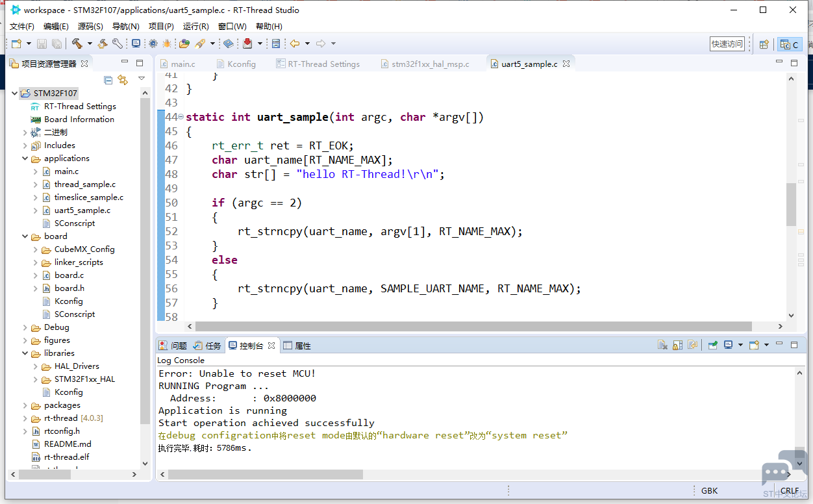Toggle scroll lock in the console panel
This screenshot has width=813, height=504.
point(677,345)
